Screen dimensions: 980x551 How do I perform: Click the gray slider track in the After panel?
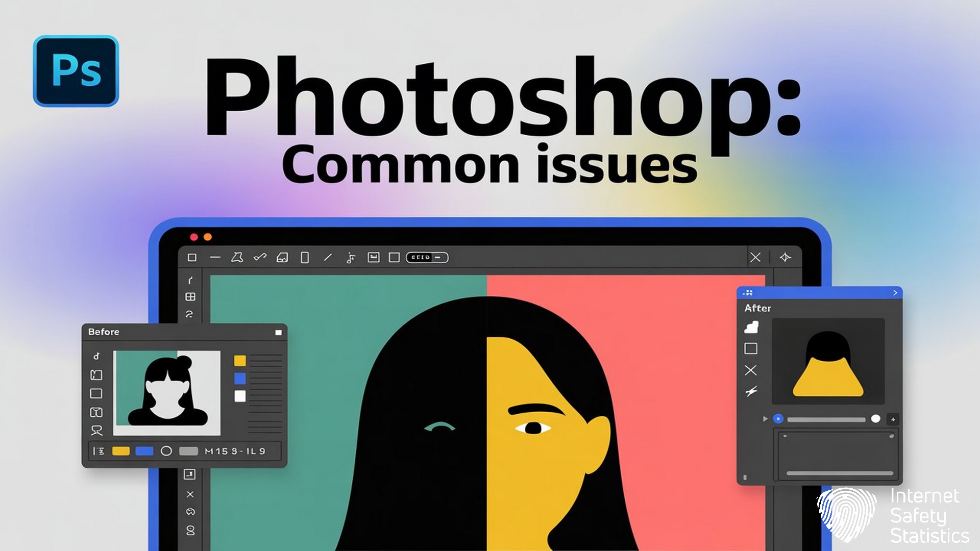point(826,419)
